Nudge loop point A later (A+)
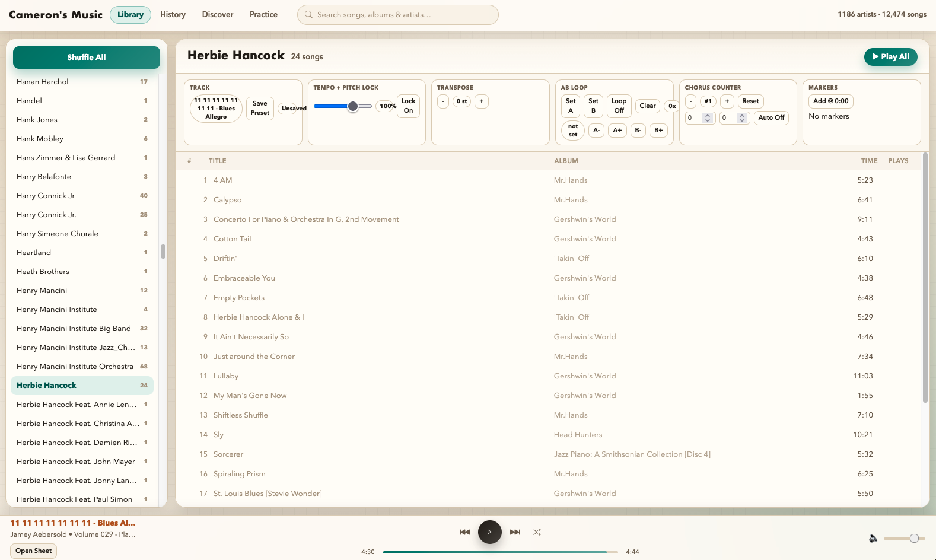936x560 pixels. 617,131
